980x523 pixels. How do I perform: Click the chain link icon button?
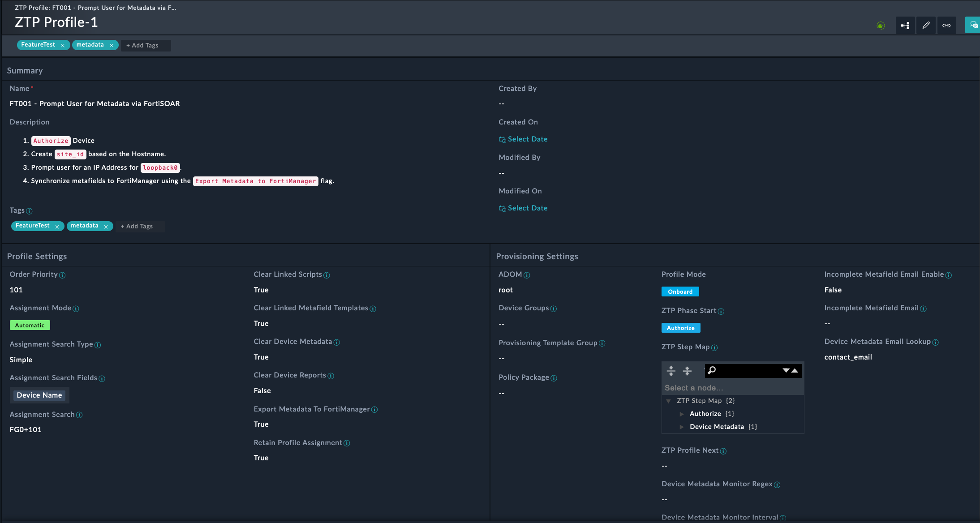coord(946,26)
